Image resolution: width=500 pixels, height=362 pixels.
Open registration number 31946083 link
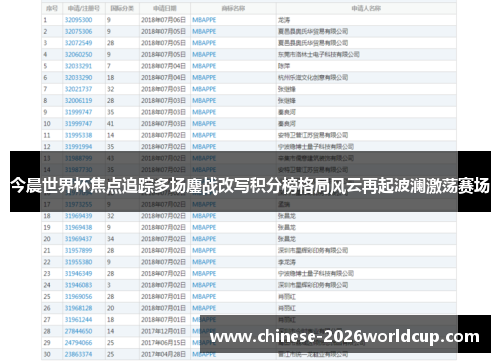tap(78, 285)
